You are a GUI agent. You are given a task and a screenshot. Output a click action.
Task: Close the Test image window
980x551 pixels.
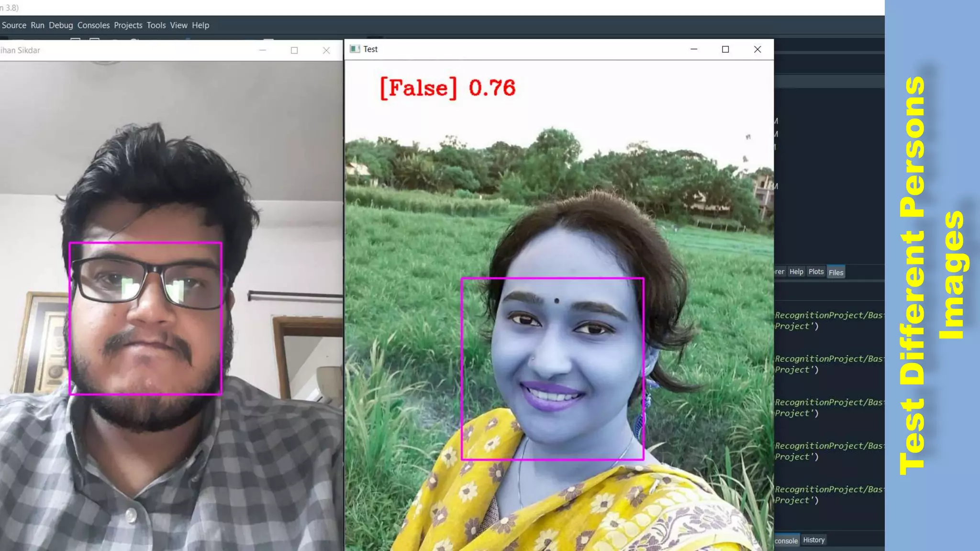(x=757, y=49)
